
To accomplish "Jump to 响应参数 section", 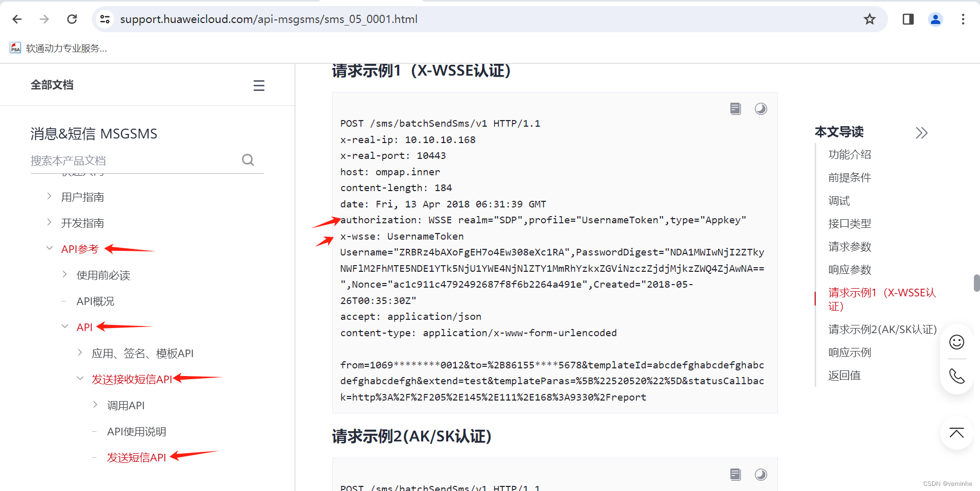I will pos(850,270).
